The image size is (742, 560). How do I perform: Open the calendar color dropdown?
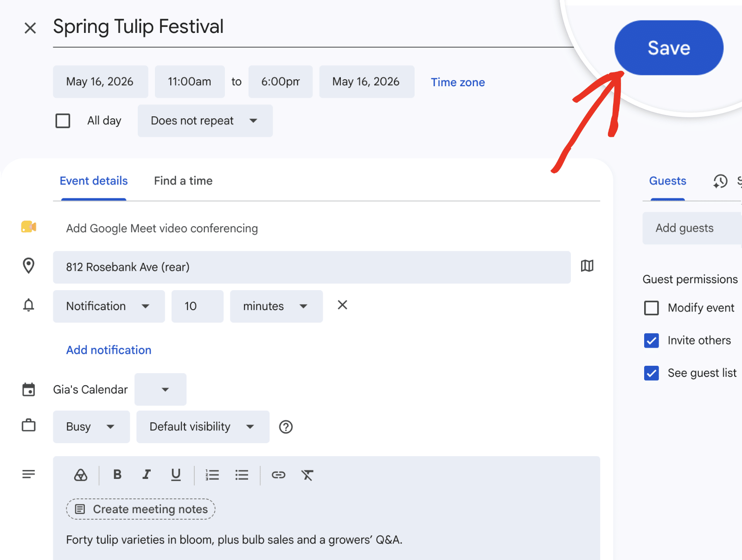pos(160,389)
